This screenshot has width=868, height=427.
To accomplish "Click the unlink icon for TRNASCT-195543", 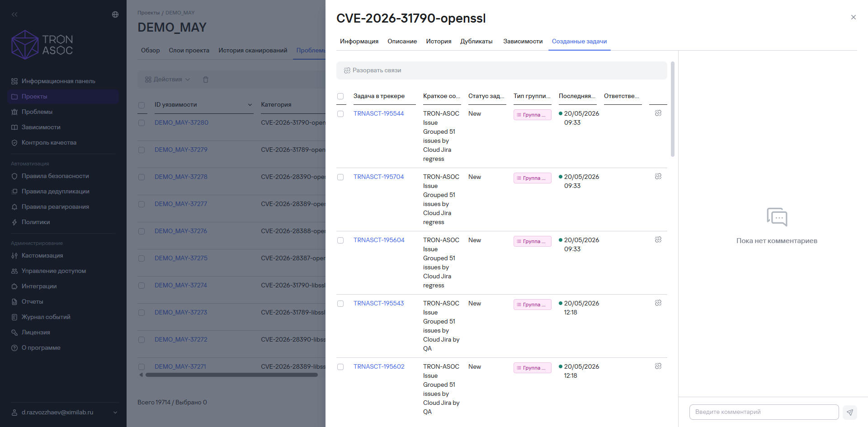I will pos(658,303).
